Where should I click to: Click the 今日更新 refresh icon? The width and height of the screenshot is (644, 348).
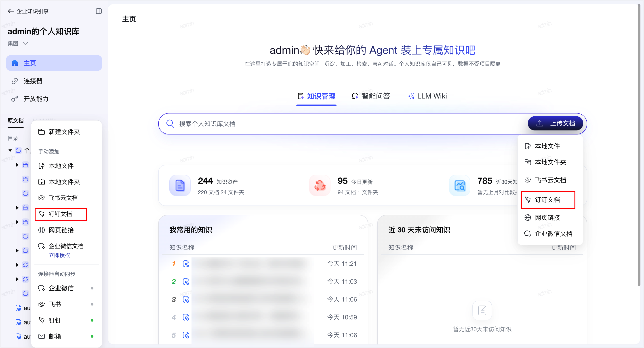[320, 185]
